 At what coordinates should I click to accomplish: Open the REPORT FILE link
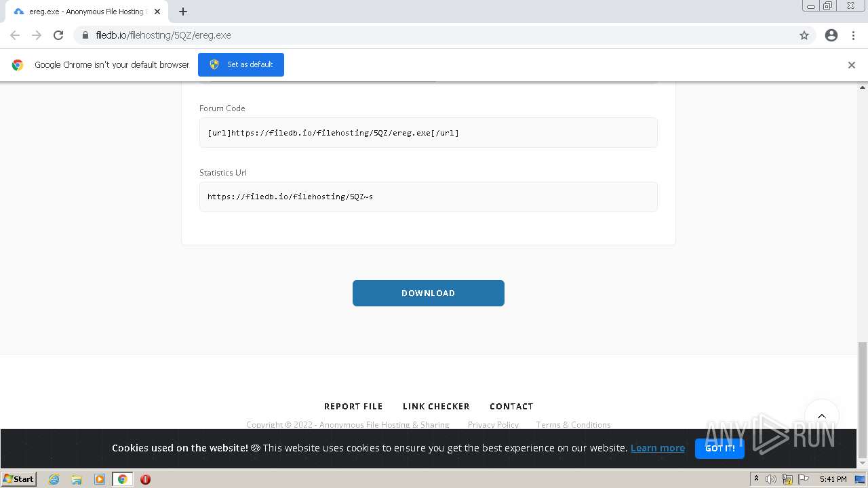coord(353,406)
